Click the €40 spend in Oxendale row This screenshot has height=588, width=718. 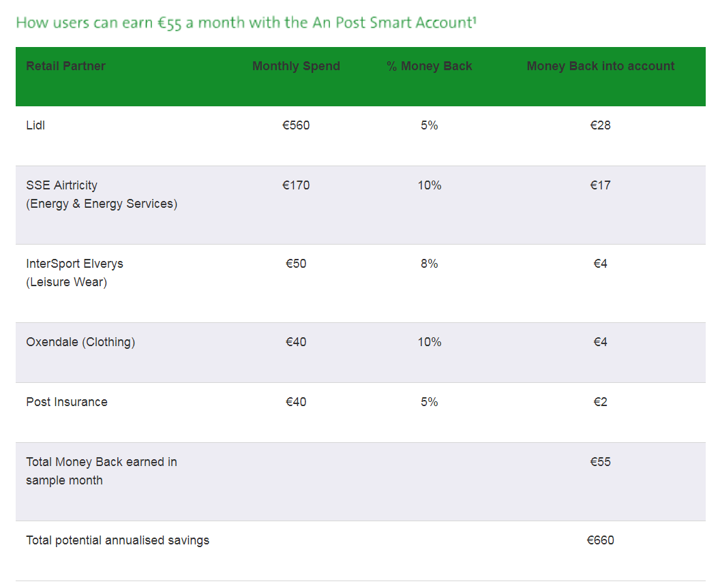pyautogui.click(x=296, y=342)
